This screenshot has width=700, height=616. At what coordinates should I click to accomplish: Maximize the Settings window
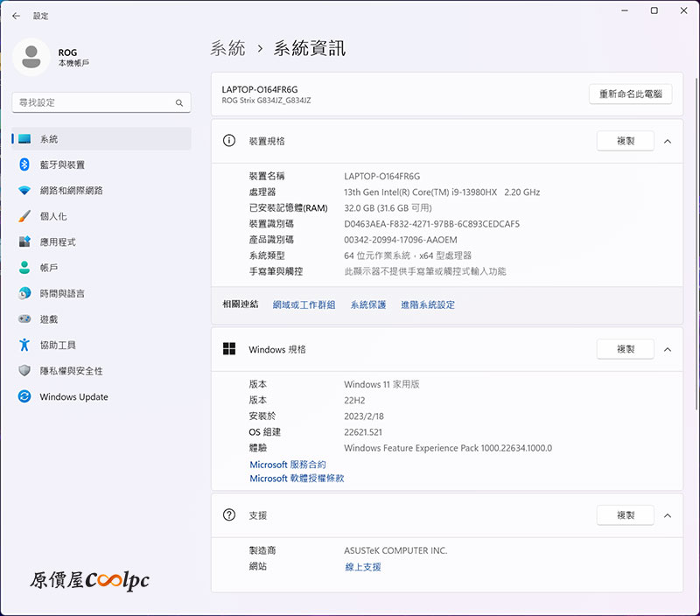654,10
